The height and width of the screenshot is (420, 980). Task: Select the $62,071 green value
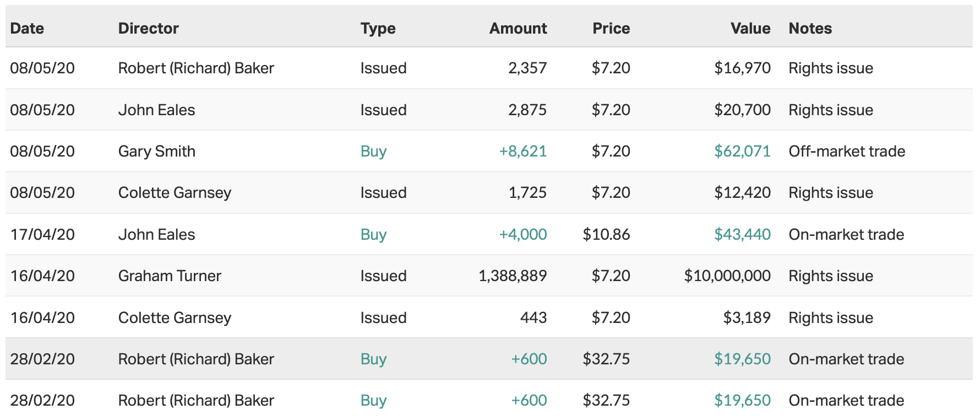(742, 151)
